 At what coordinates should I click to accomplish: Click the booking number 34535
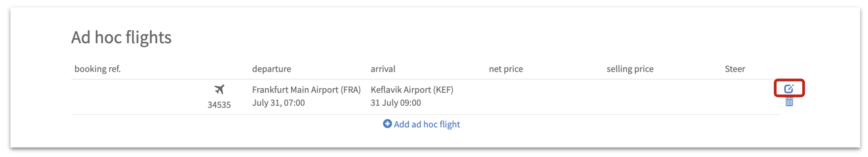[219, 105]
